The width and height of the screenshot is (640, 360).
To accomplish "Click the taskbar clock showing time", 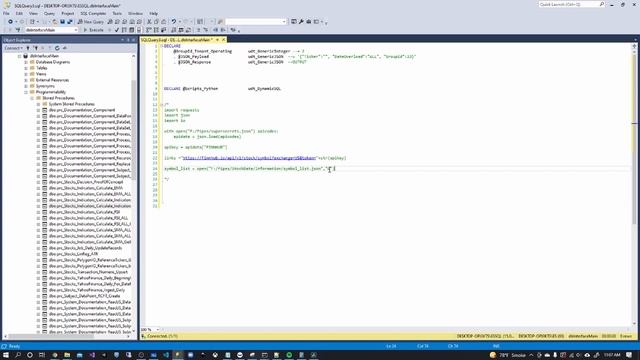I will [612, 355].
